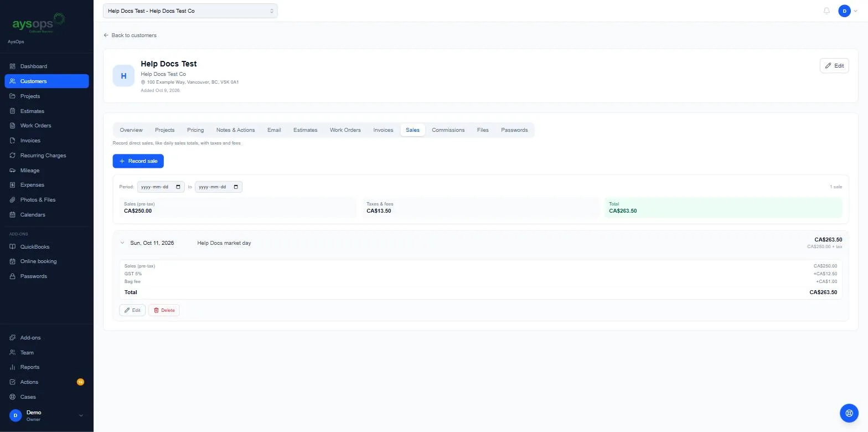Click the Projects folder icon in sidebar
The image size is (868, 432).
[13, 96]
